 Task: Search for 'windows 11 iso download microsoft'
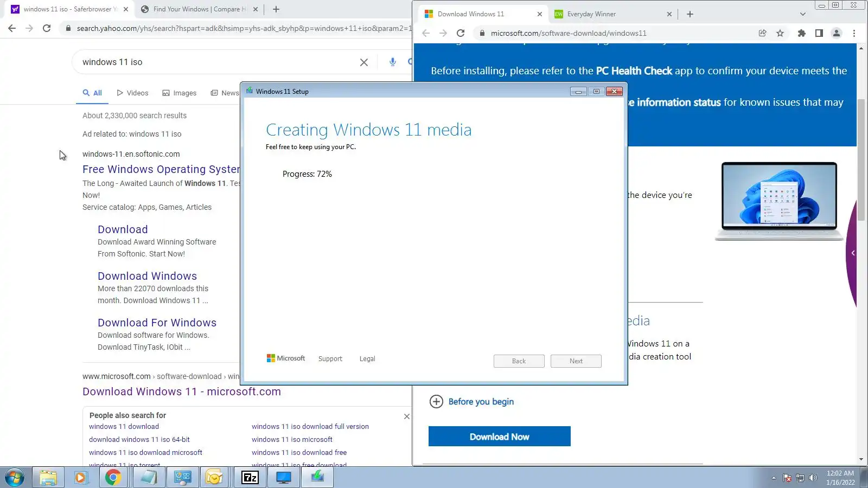(x=145, y=453)
